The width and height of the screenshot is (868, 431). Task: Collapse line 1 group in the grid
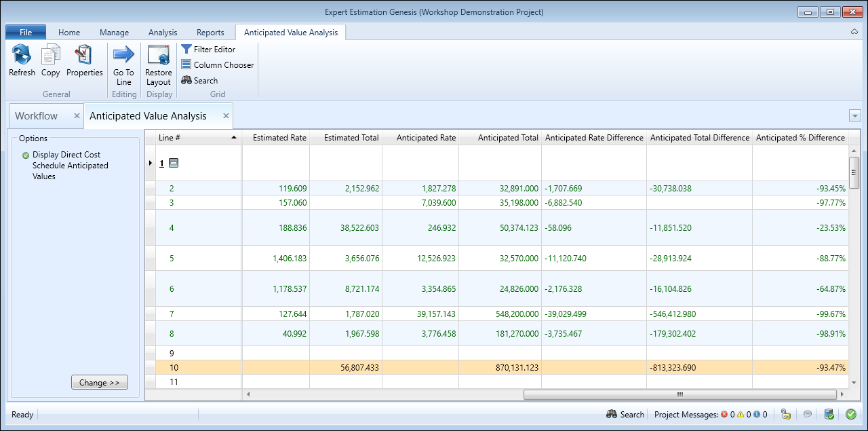(x=174, y=164)
